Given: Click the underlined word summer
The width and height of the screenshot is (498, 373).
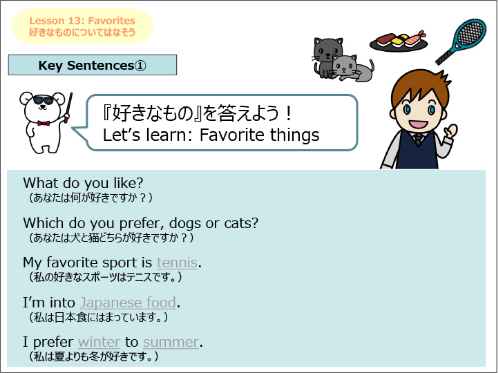Looking at the screenshot, I should 171,342.
